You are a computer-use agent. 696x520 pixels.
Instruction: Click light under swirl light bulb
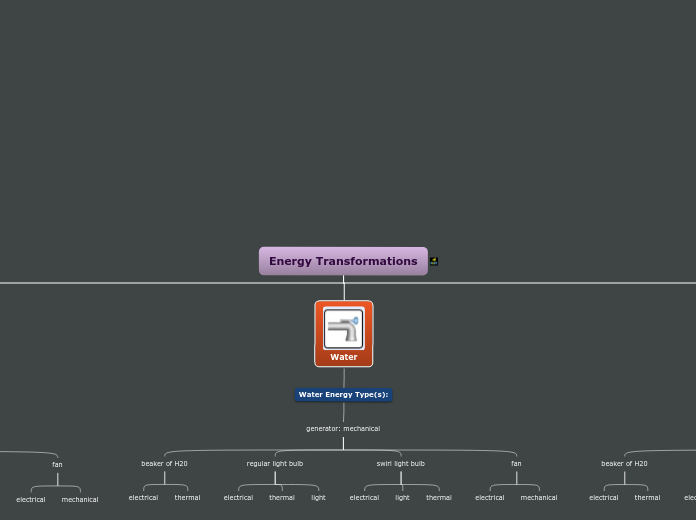pos(402,498)
